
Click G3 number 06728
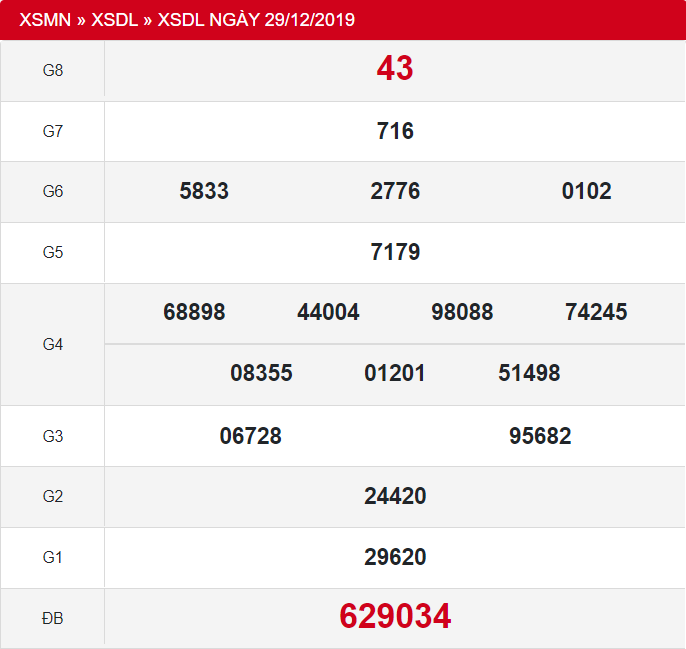coord(250,436)
